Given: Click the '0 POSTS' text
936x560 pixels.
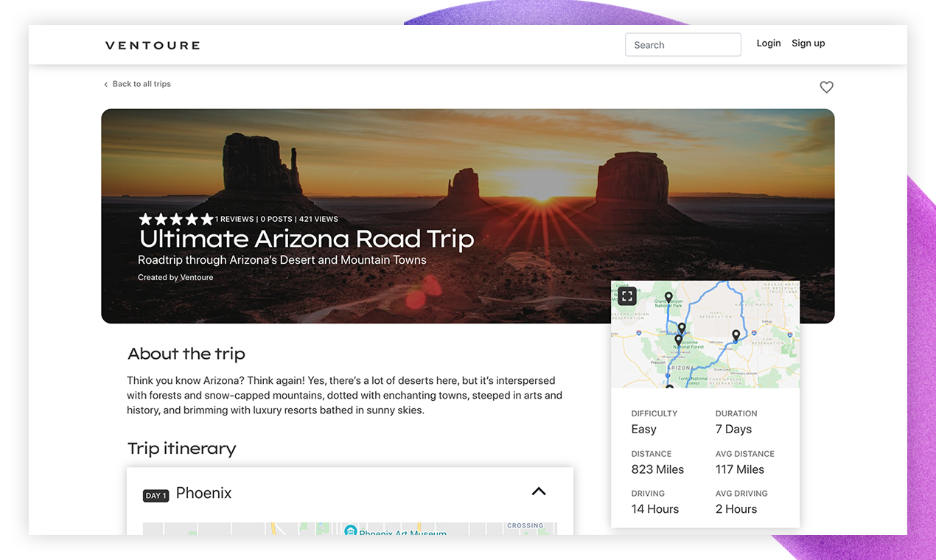Looking at the screenshot, I should [x=276, y=219].
